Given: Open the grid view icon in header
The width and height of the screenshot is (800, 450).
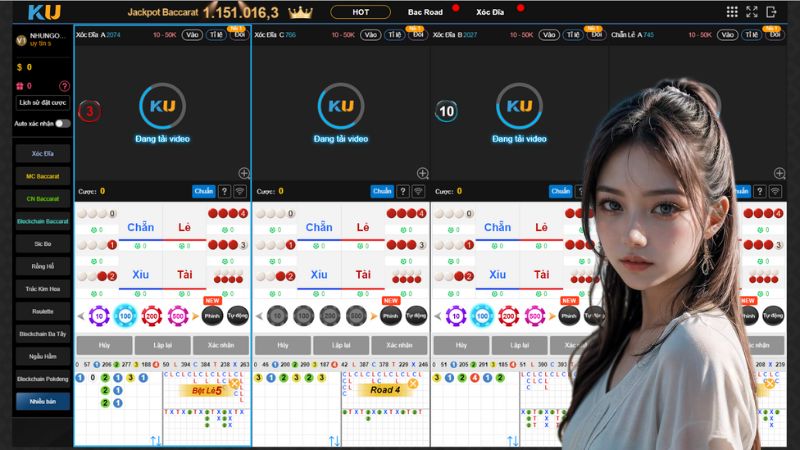Looking at the screenshot, I should pos(732,12).
